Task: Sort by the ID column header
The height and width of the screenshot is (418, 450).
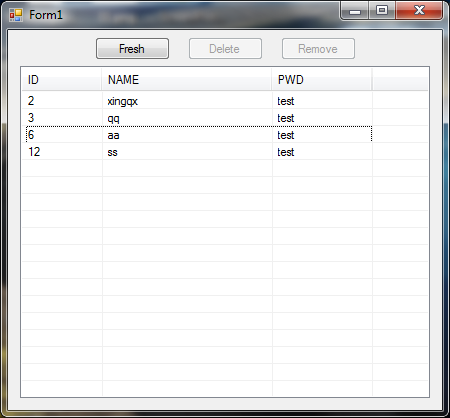Action: 62,80
